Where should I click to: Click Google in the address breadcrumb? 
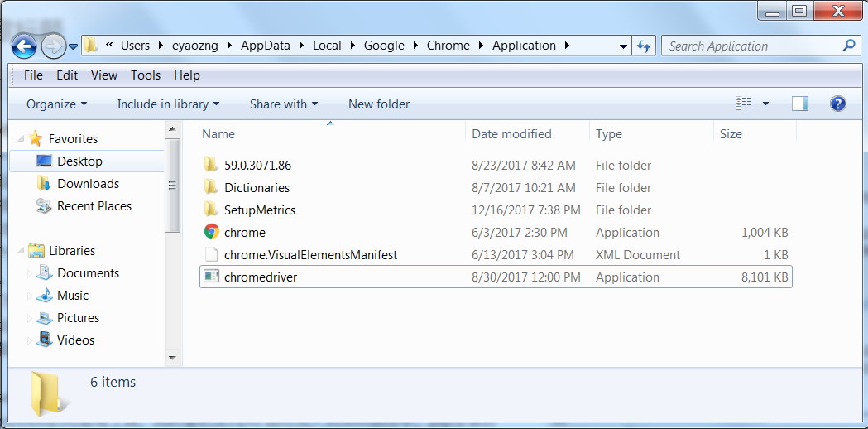[x=384, y=46]
